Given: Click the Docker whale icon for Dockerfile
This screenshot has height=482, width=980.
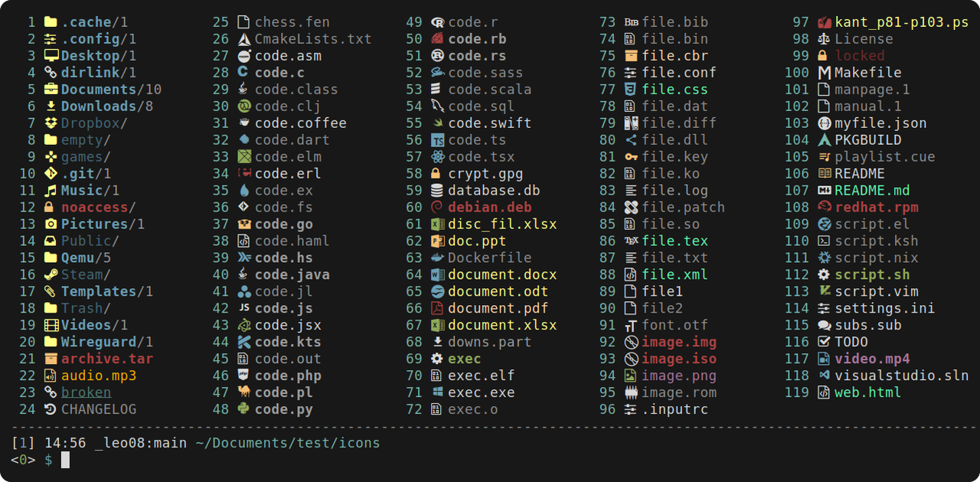Looking at the screenshot, I should (437, 258).
